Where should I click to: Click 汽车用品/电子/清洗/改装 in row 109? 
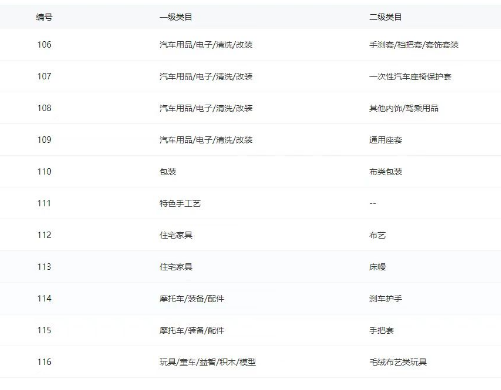[206, 140]
